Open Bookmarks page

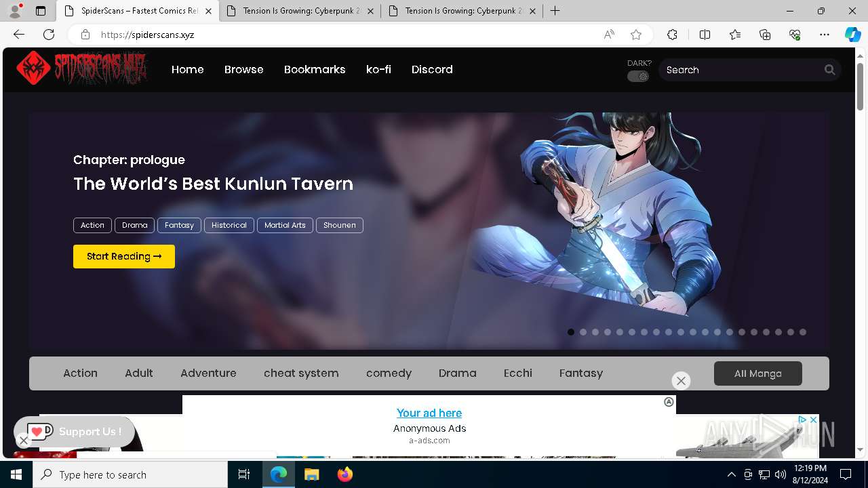[x=315, y=69]
